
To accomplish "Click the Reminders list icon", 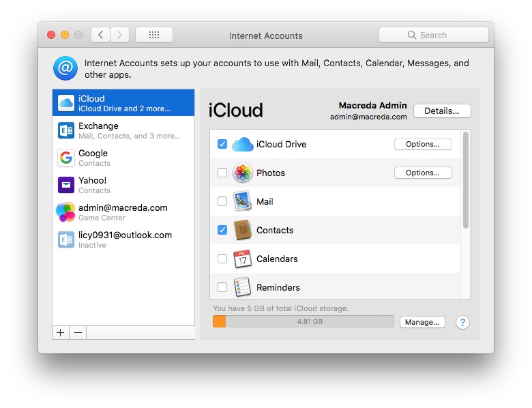I will click(x=243, y=287).
